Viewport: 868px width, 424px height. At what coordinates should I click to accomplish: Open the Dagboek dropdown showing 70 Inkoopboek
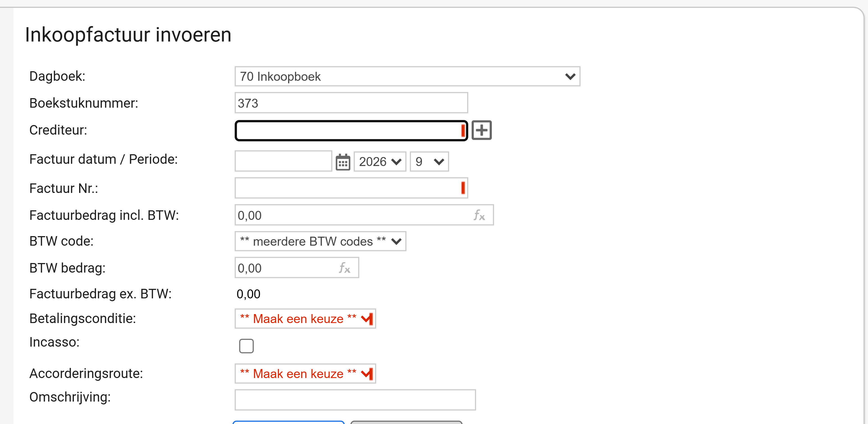click(x=407, y=76)
